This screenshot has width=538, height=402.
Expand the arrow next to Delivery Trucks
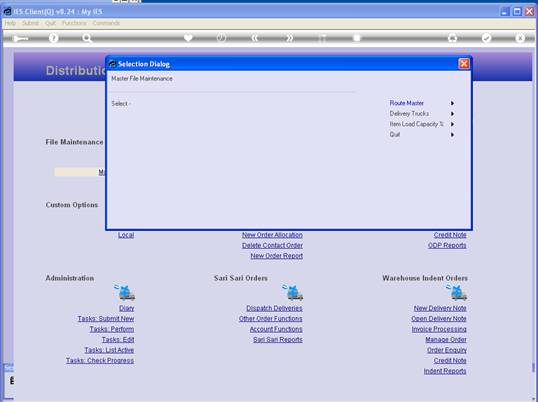(452, 114)
